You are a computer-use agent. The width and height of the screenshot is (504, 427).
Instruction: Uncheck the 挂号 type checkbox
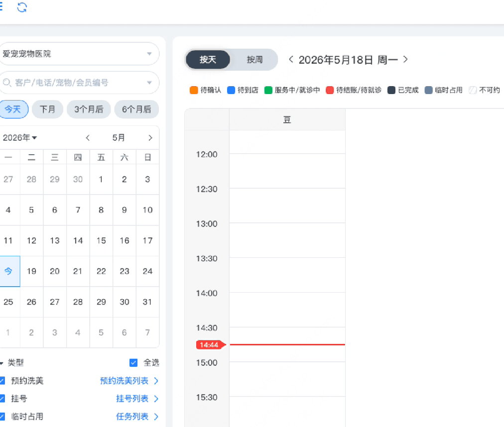coord(1,399)
